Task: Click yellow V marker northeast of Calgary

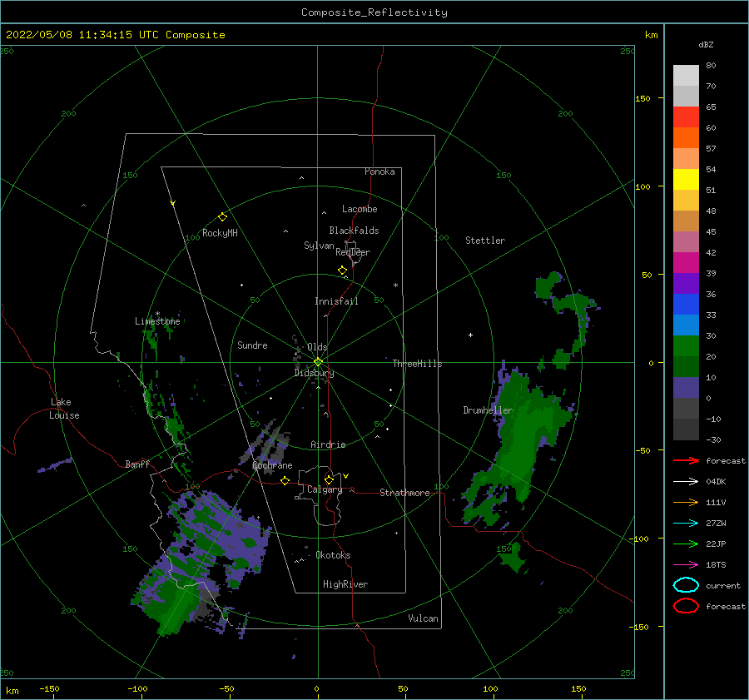Action: click(x=345, y=476)
